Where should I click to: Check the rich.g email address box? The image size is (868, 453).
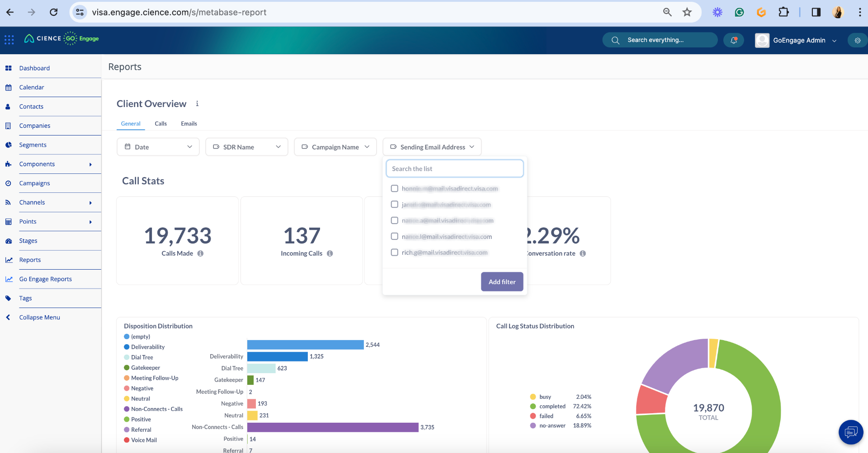pyautogui.click(x=395, y=252)
